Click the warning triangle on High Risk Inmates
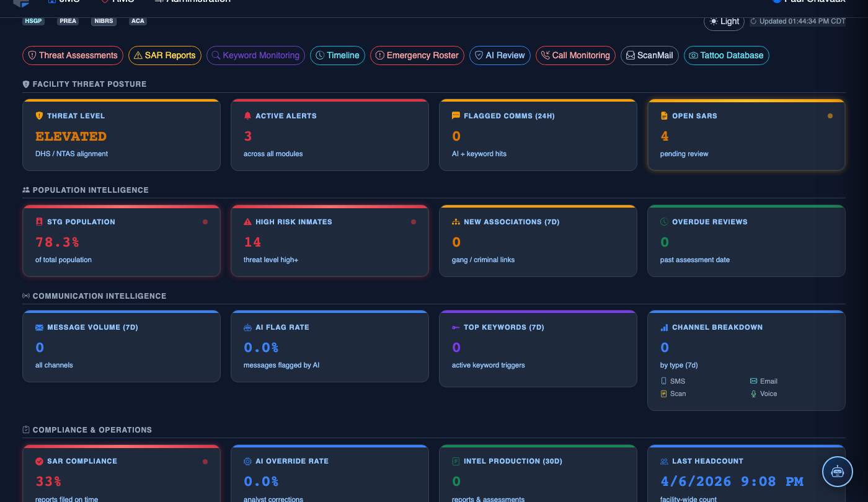The height and width of the screenshot is (502, 868). click(x=247, y=222)
